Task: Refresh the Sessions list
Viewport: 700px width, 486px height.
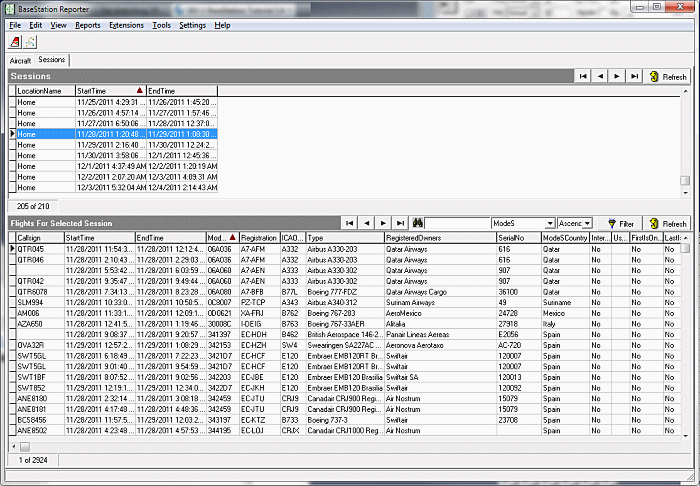Action: pos(667,77)
